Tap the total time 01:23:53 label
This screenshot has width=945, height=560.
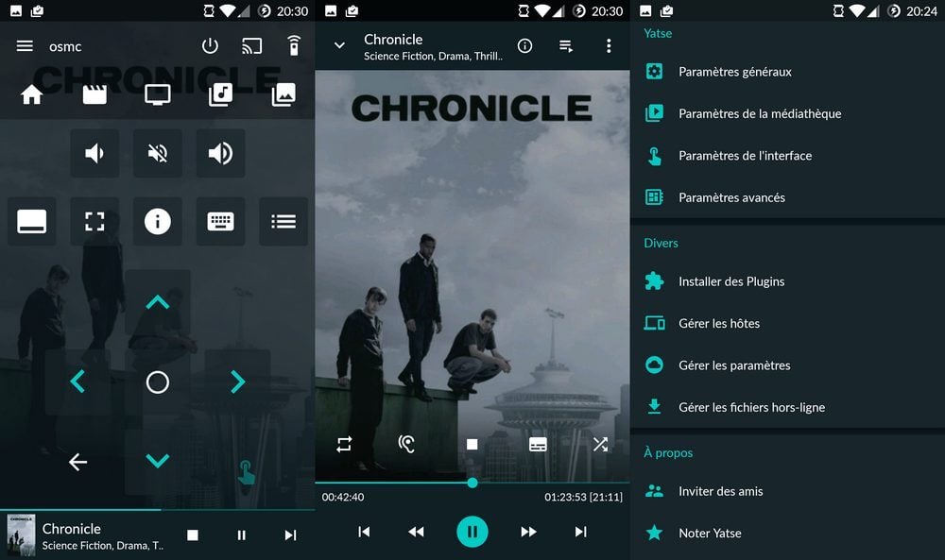tap(583, 498)
